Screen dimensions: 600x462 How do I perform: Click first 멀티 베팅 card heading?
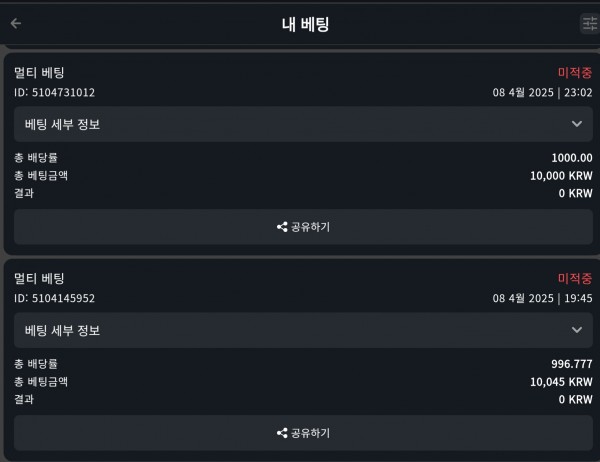tap(39, 73)
